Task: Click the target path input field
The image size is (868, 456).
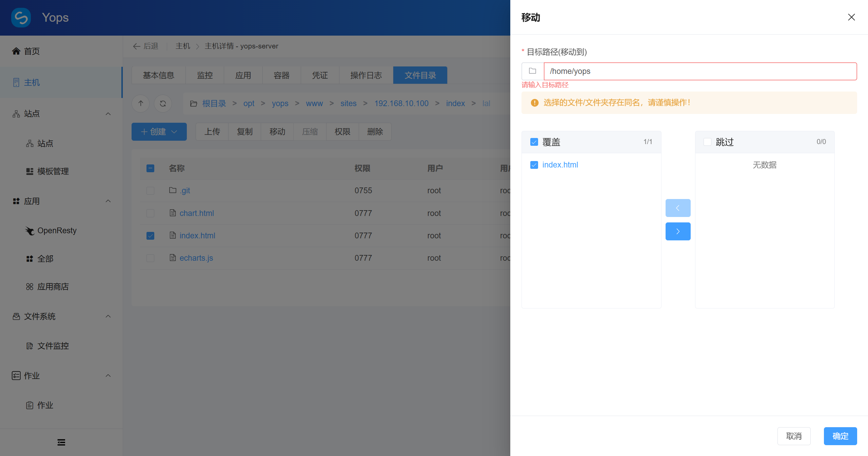Action: 700,71
